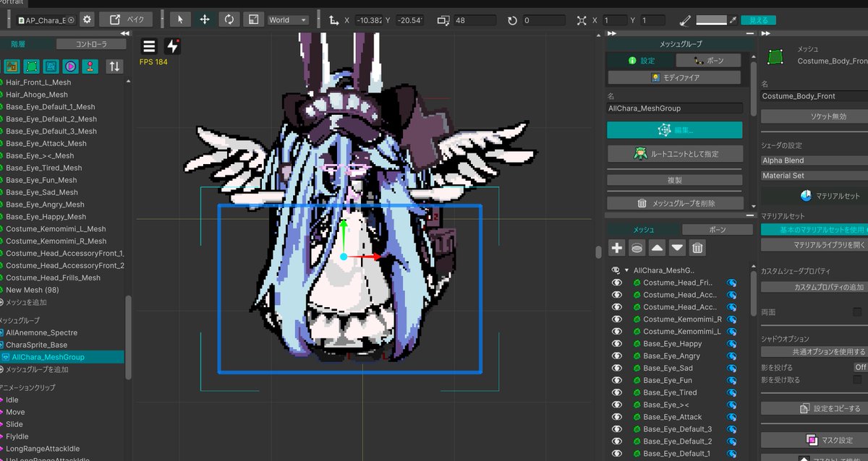Click the ベイク (Bake) button

click(x=126, y=20)
